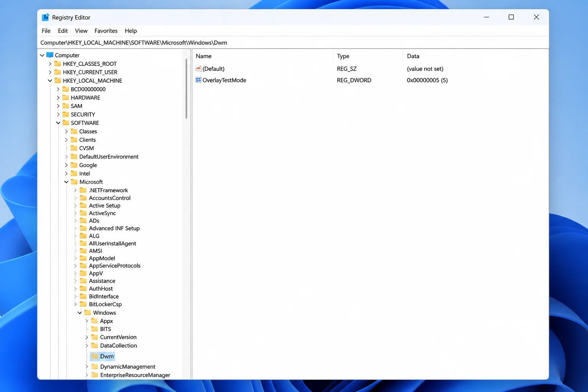Expand the HKEY_CURRENT_USER hive
588x392 pixels.
coord(50,72)
